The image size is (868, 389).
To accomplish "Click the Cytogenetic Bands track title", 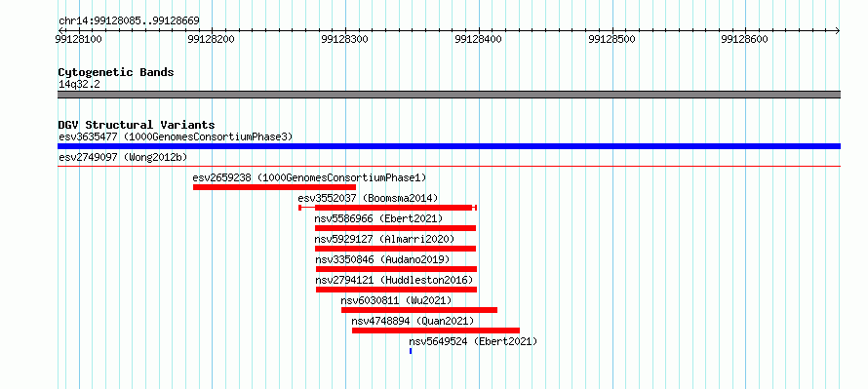I will [116, 72].
